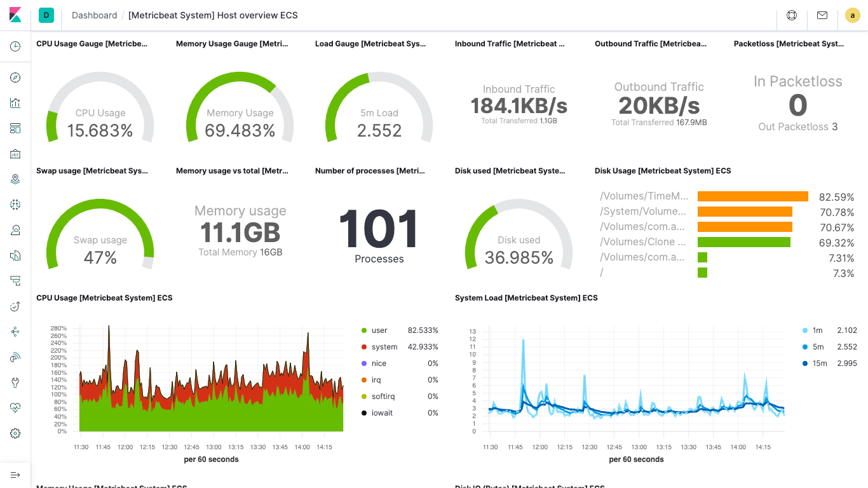Open the Graph nodes icon
Viewport: 868px width, 488px height.
tap(15, 332)
